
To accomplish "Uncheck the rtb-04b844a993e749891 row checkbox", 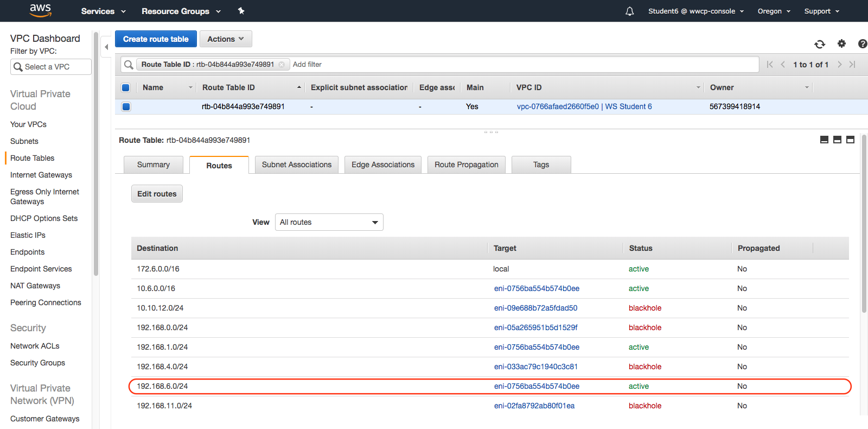I will [x=126, y=106].
